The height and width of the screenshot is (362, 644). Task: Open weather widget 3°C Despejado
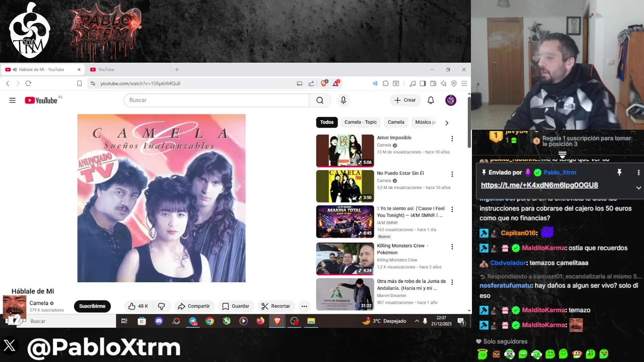click(x=384, y=321)
